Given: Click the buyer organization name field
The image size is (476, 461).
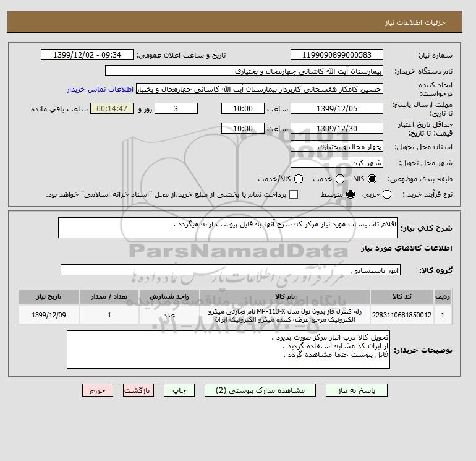Looking at the screenshot, I should point(244,71).
